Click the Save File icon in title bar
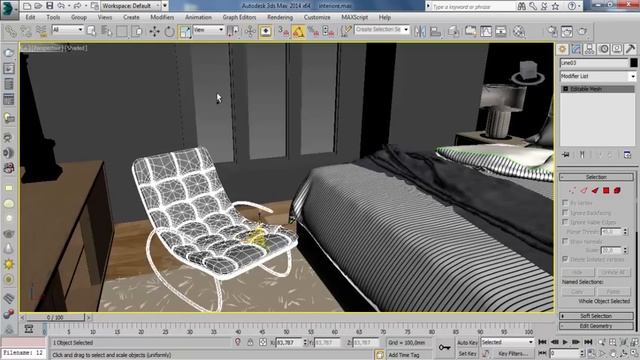Viewport: 640px width, 360px height. 49,6
